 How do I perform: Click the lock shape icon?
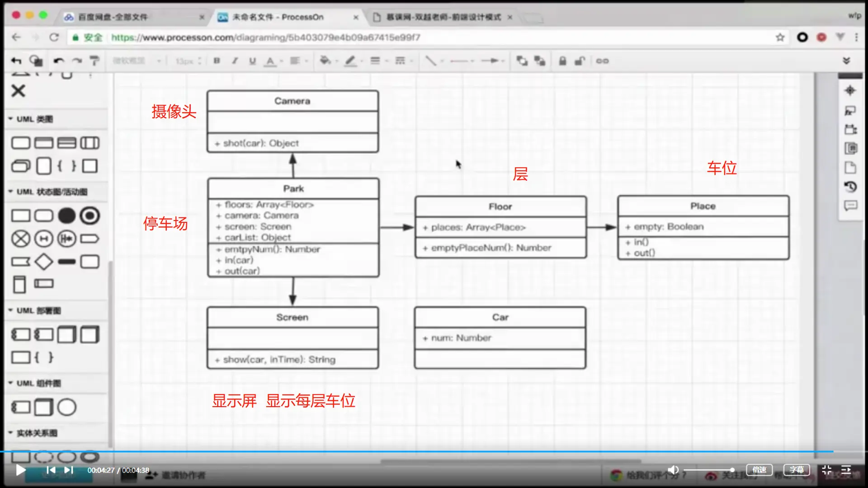562,61
